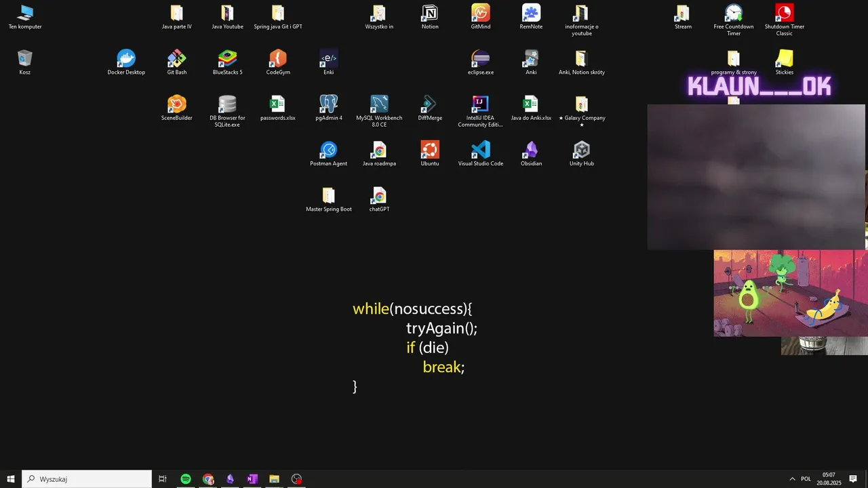Viewport: 868px width, 488px height.
Task: Open the Kosz recycle bin
Action: pyautogui.click(x=25, y=62)
